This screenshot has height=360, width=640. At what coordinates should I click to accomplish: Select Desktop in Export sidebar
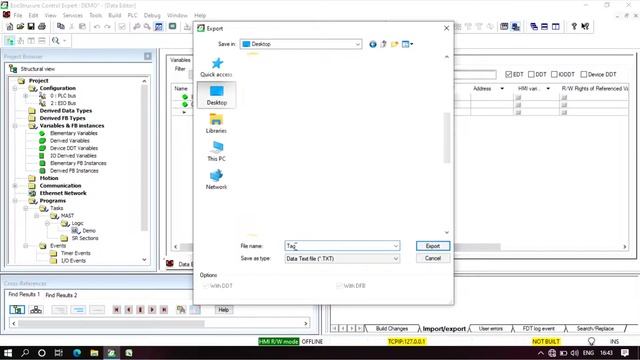[216, 95]
